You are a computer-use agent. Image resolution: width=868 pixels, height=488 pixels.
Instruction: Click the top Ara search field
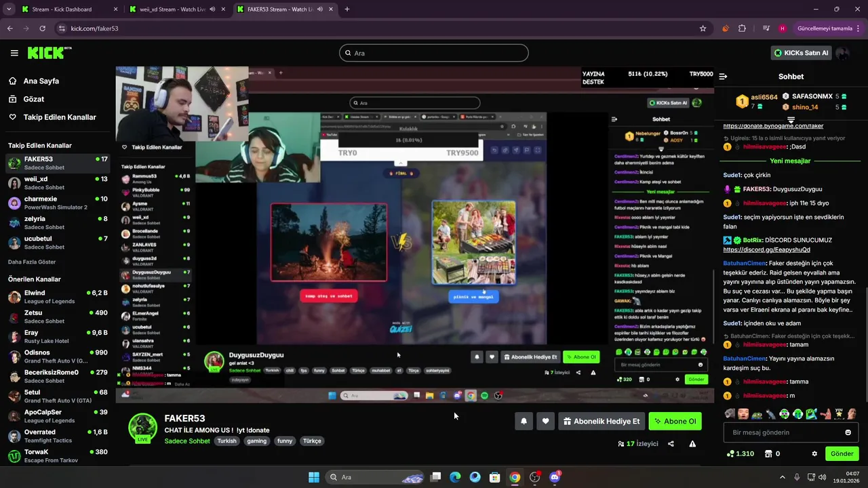(434, 53)
